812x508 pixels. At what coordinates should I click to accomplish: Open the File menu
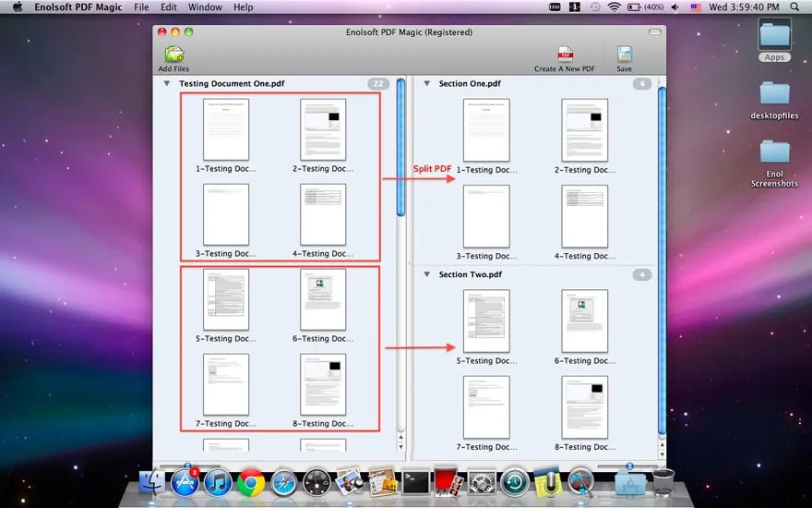tap(141, 7)
